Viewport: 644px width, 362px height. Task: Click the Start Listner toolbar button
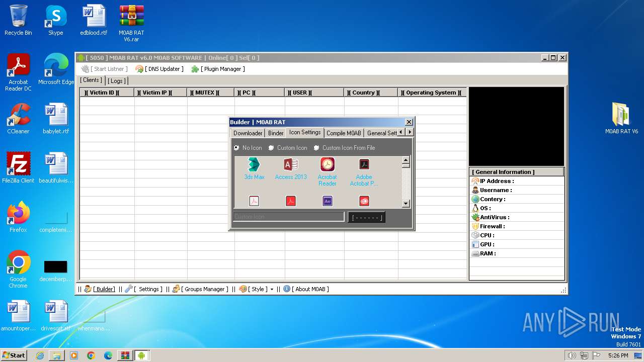105,69
